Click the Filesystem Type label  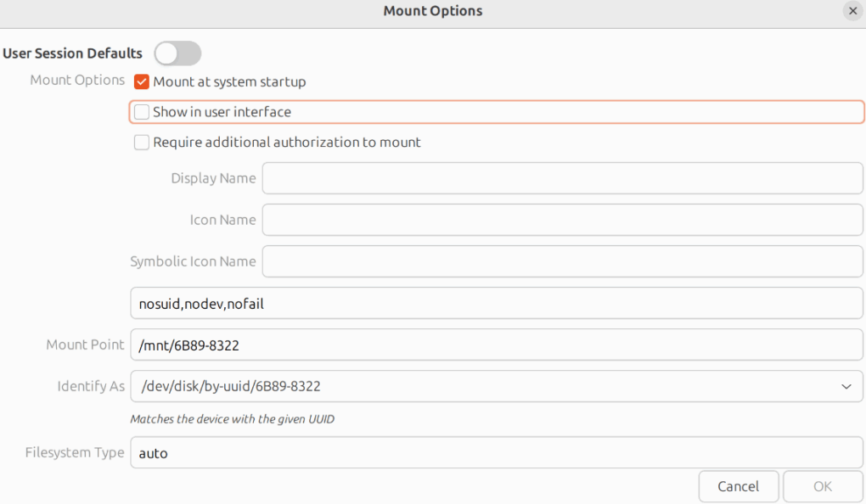click(75, 453)
